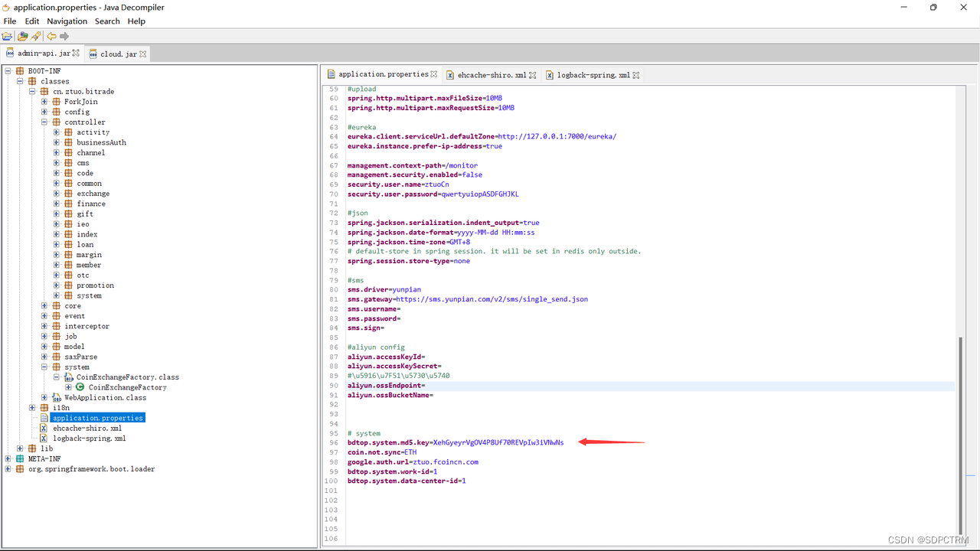Click the class file icon of CoinExchangeFactory.class

pos(69,377)
